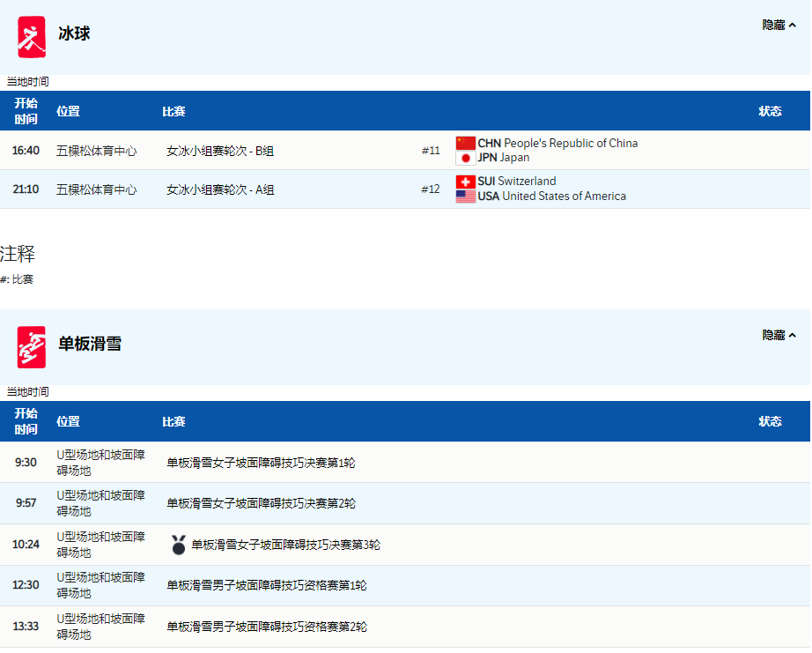Select People's Republic of China team

click(570, 144)
